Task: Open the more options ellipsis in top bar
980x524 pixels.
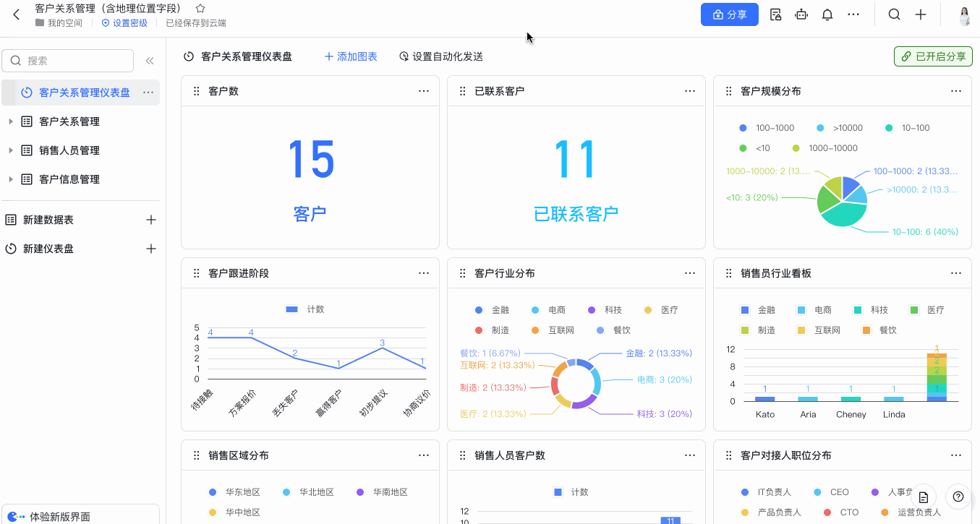Action: click(x=853, y=14)
